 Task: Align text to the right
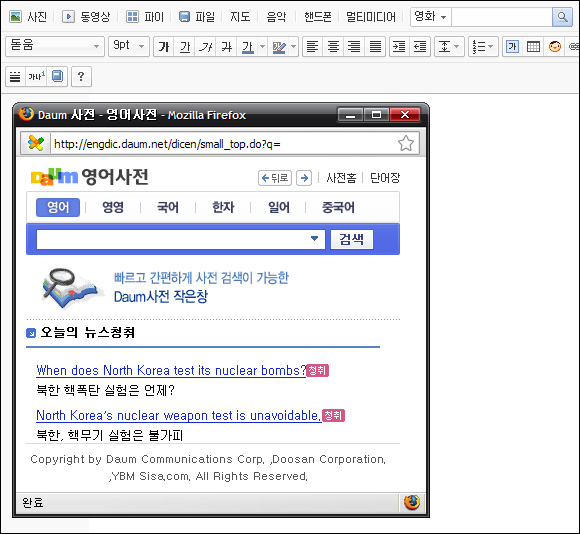tap(354, 47)
